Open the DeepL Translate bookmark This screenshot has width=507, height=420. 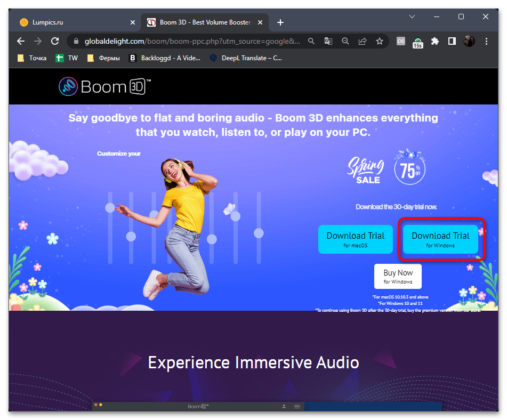tap(246, 58)
